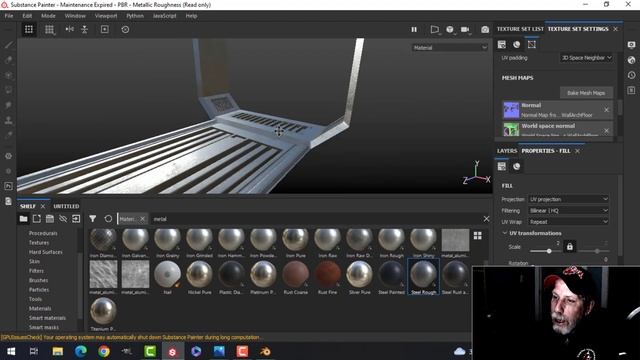
Task: Switch to Layers tab
Action: click(507, 151)
